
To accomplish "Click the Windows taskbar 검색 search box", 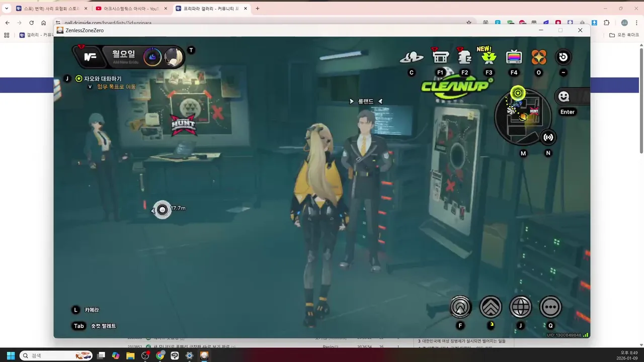I will point(56,355).
